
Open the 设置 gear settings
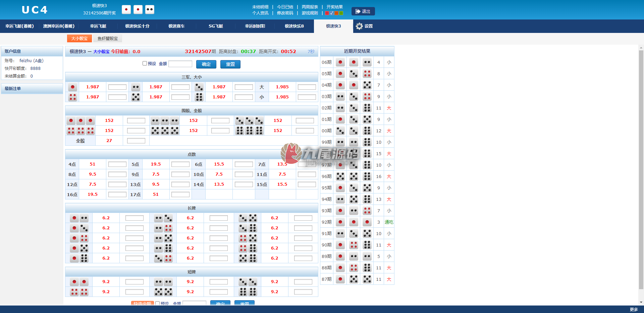(364, 26)
